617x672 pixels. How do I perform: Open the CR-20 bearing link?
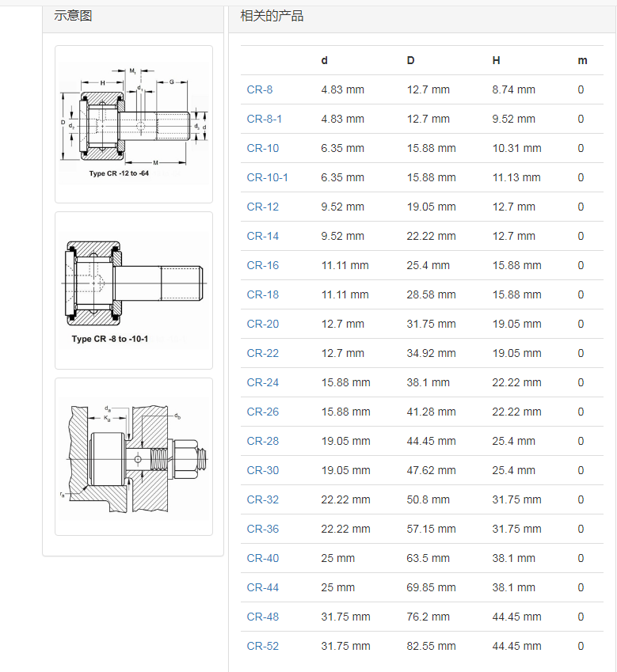[262, 325]
